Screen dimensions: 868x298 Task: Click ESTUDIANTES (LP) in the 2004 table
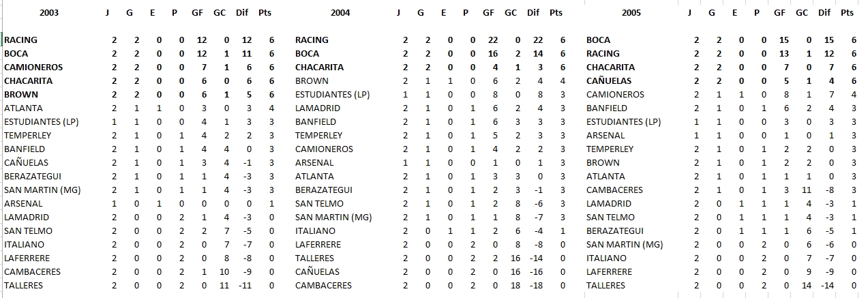pos(332,95)
